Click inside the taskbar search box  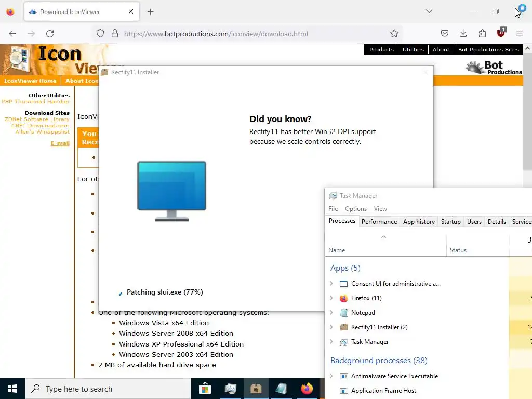[x=108, y=389]
